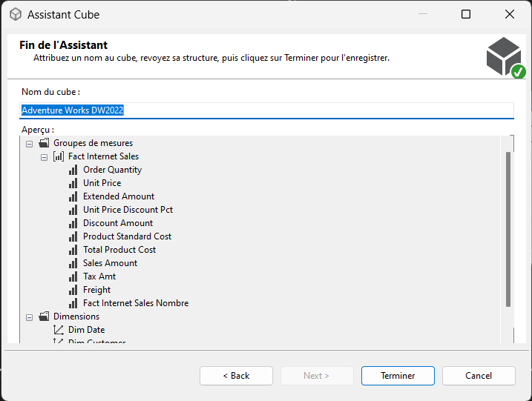The image size is (532, 401).
Task: Click the Fact Internet Sales measure group icon
Action: [x=59, y=156]
